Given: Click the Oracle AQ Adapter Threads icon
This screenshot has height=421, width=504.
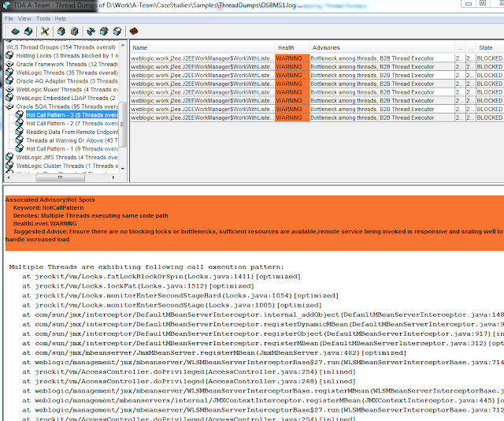Looking at the screenshot, I should (9, 81).
